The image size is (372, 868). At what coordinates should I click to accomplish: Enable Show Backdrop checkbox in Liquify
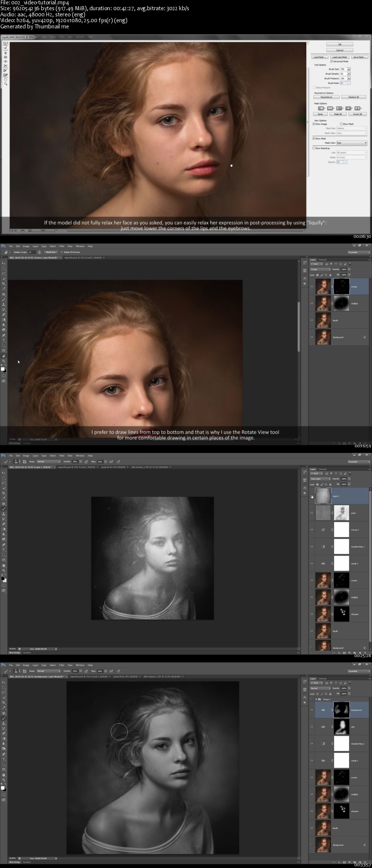pos(314,148)
